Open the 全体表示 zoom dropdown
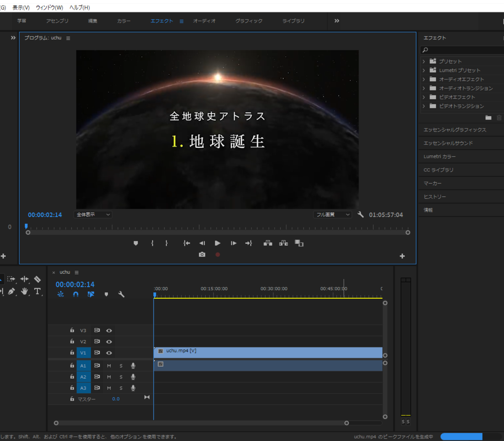Screen dimensions: 504x441 (93, 214)
